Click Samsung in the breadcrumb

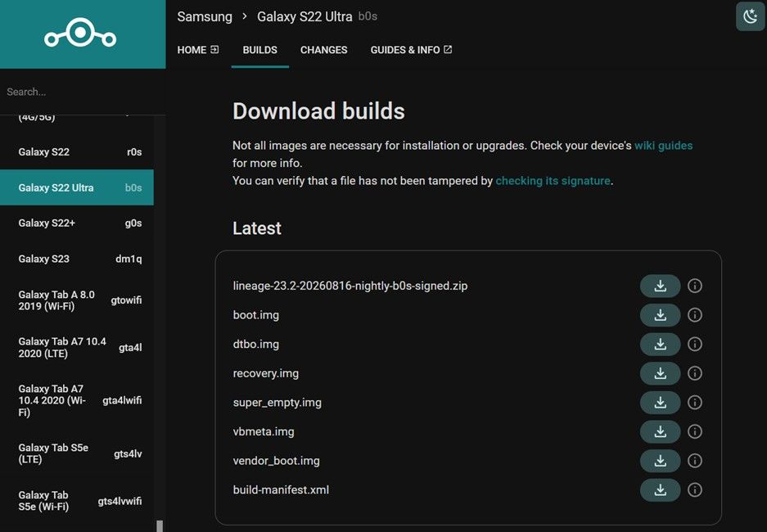[205, 16]
